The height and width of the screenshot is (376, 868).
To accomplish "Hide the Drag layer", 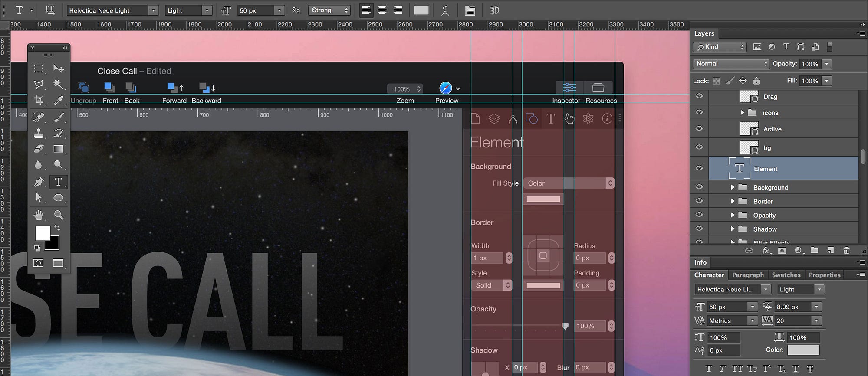I will pos(699,96).
